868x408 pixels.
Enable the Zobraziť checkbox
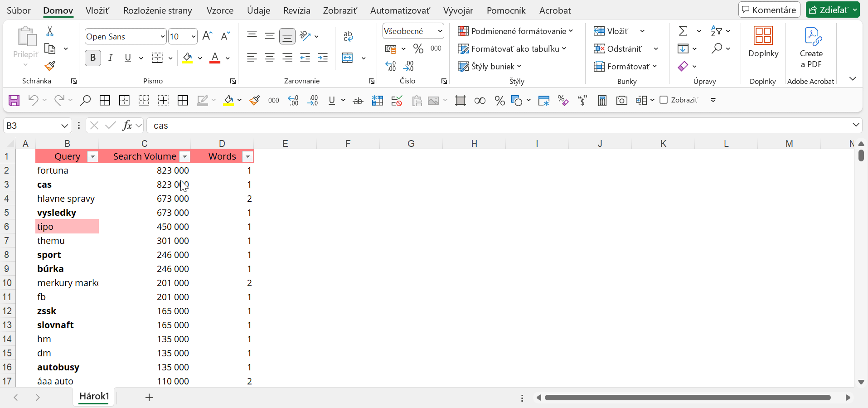[x=664, y=100]
